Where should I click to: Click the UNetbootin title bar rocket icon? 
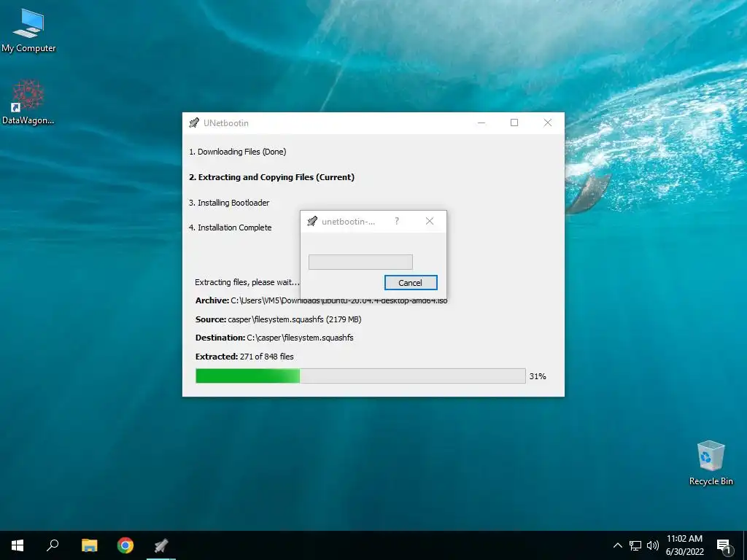(194, 122)
